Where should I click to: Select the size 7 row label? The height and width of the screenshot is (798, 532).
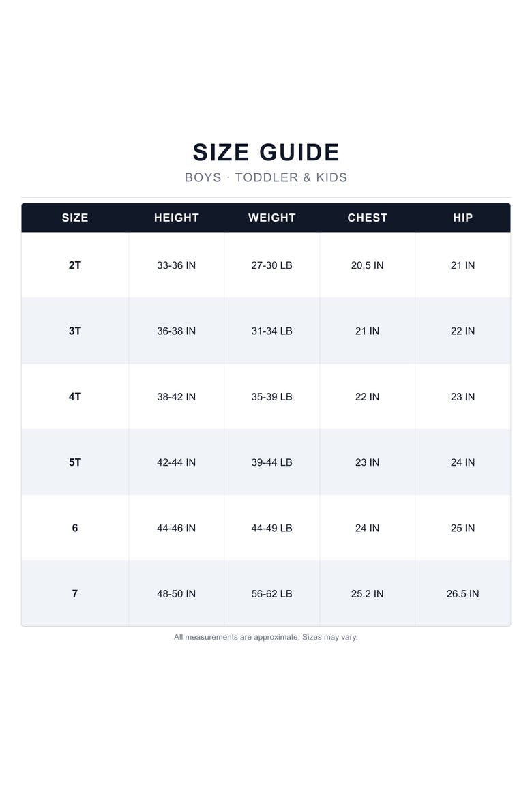(75, 593)
